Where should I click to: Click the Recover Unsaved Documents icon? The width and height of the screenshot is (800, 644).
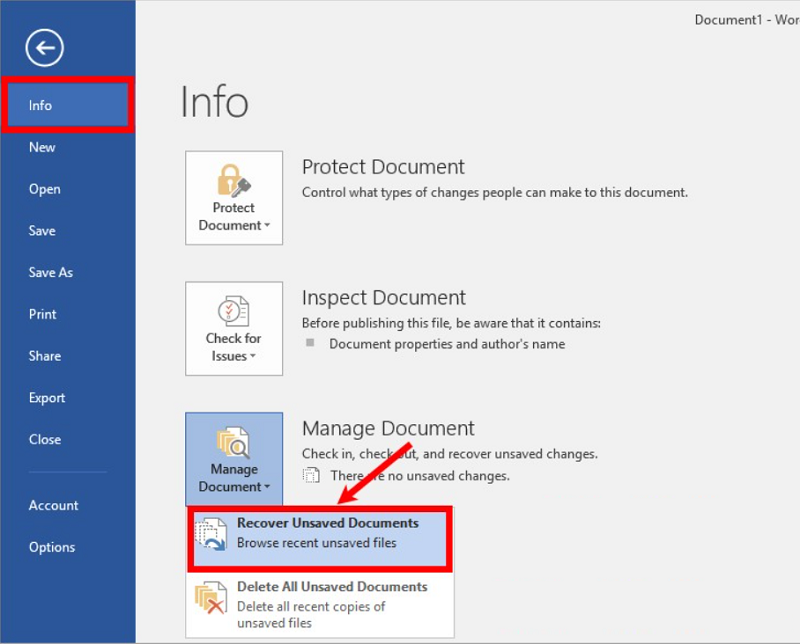(213, 534)
